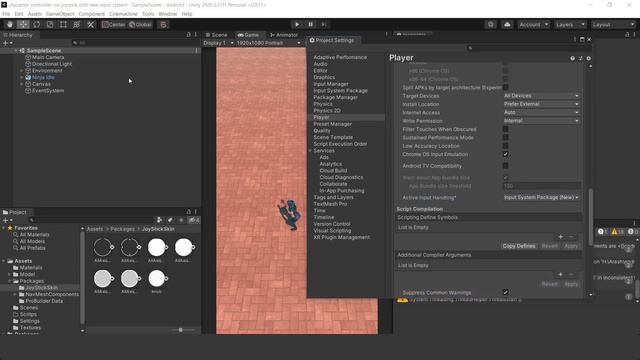Step one frame forward
Screen dimensions: 640x360
click(x=324, y=24)
